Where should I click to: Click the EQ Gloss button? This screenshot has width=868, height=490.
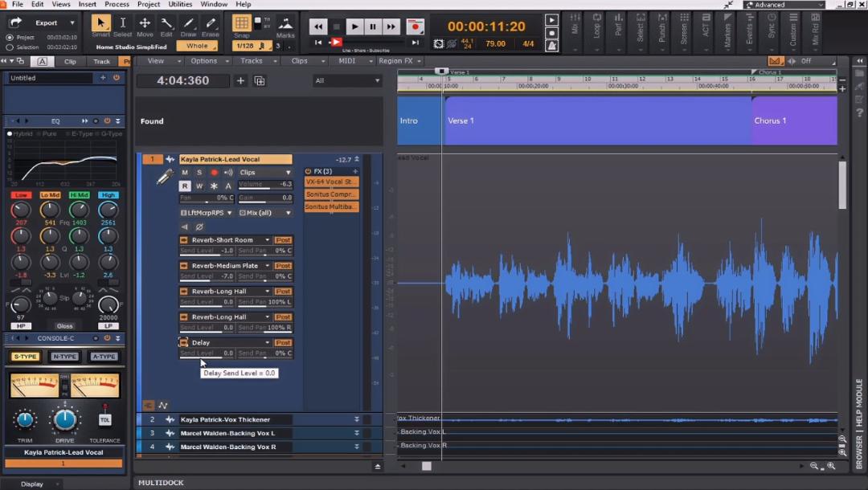[65, 326]
